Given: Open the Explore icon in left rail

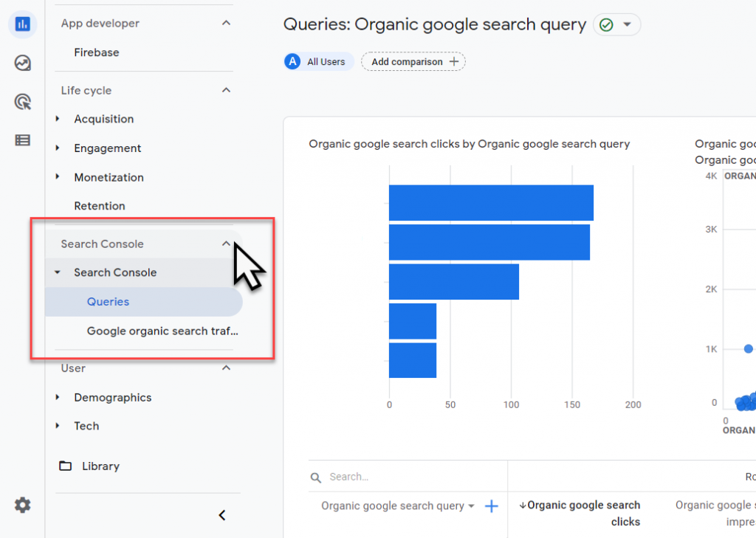Looking at the screenshot, I should (x=23, y=63).
